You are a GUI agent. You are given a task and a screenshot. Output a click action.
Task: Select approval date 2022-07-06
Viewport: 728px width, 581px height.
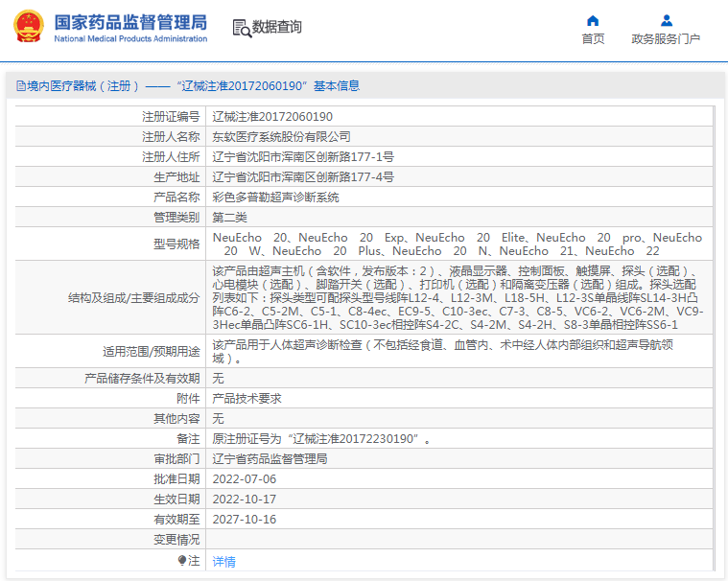(245, 479)
